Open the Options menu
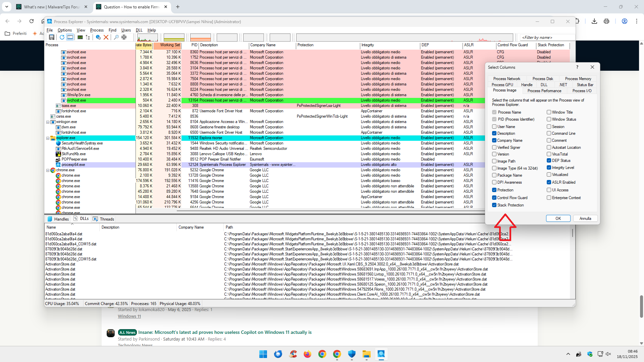Image resolution: width=644 pixels, height=362 pixels. pyautogui.click(x=64, y=30)
